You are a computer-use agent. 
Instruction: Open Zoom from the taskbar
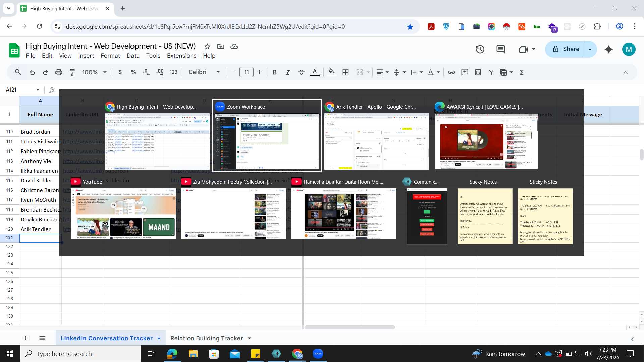tap(318, 354)
